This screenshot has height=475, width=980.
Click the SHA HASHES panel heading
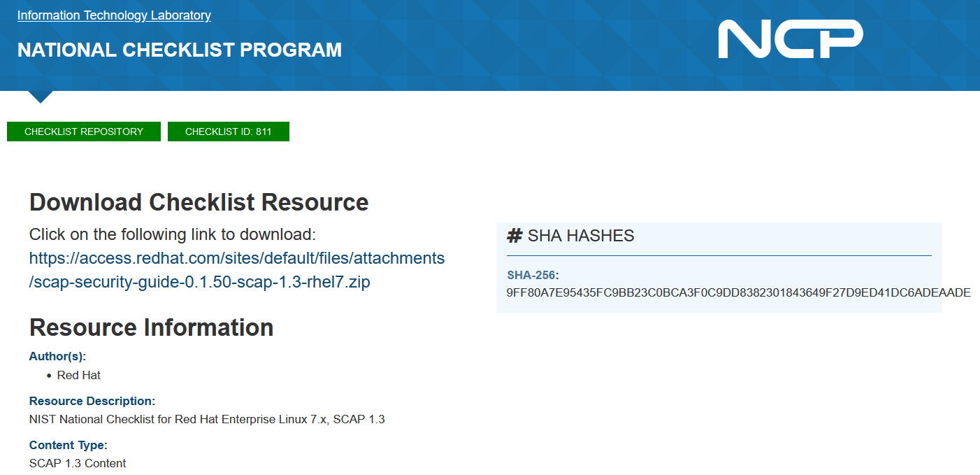coord(580,236)
